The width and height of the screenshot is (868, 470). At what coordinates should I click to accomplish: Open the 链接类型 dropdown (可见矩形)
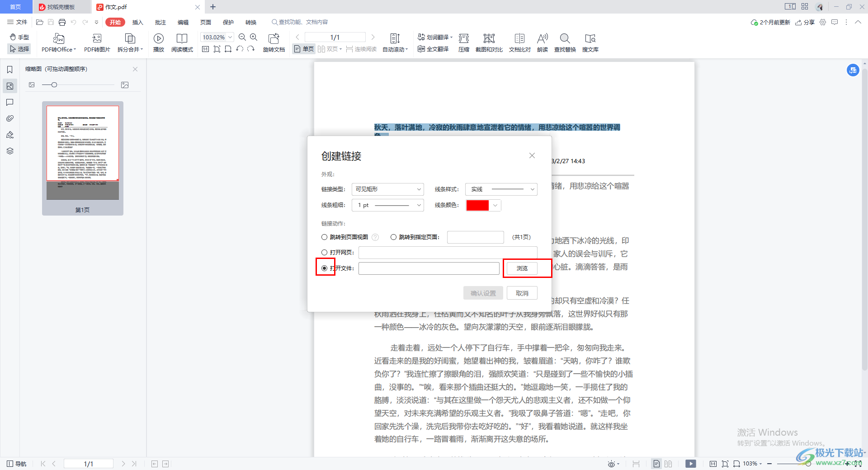[x=387, y=189]
